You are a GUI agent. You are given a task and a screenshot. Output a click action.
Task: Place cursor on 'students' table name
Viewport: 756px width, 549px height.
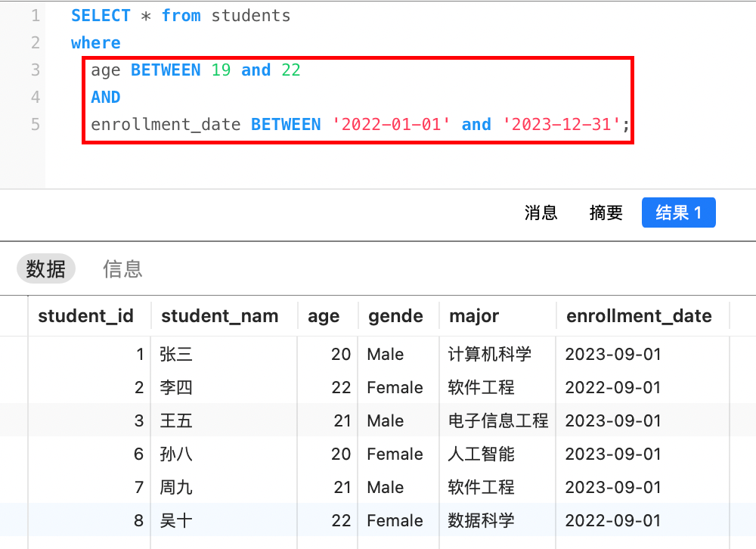pos(251,16)
